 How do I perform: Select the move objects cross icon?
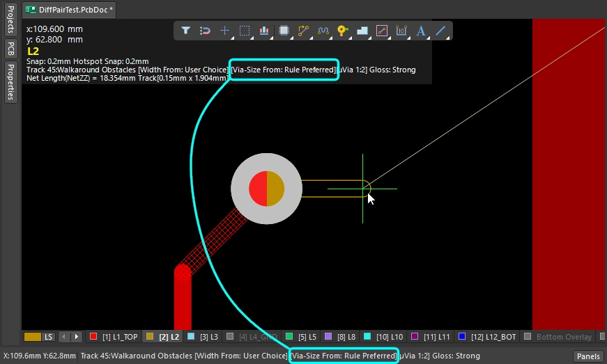pos(225,31)
